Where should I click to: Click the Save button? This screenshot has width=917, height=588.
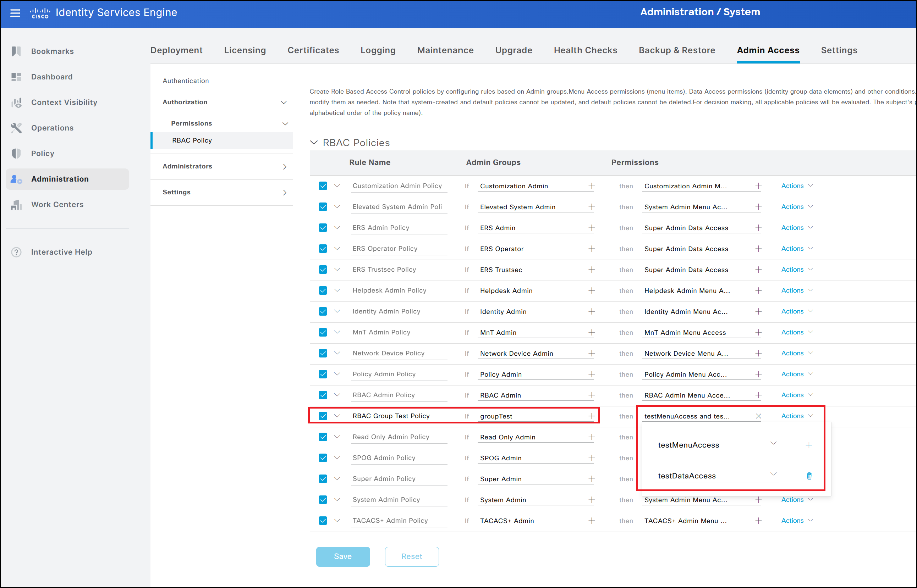click(343, 556)
